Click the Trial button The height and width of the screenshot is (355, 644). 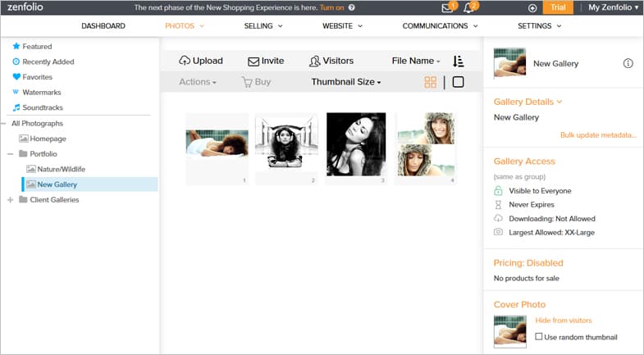pos(558,7)
